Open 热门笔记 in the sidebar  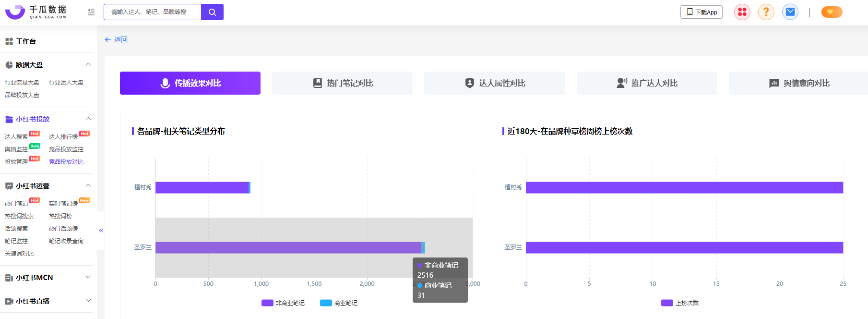point(16,204)
